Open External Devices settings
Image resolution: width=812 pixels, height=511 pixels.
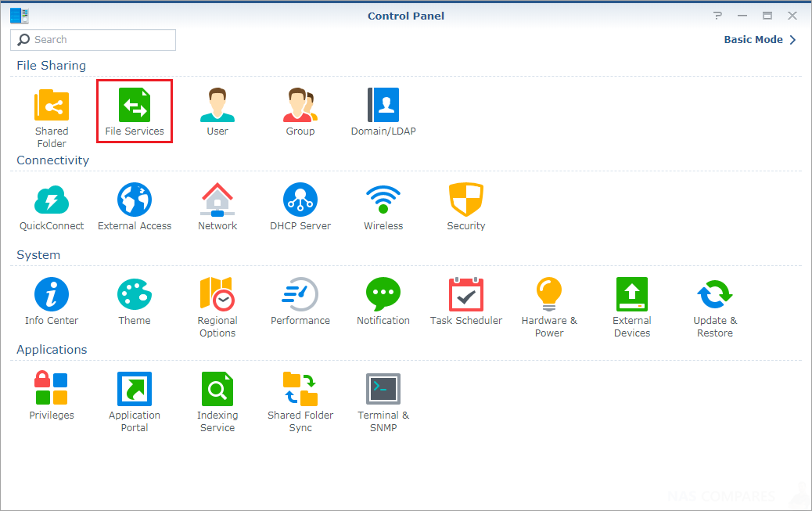(x=632, y=308)
